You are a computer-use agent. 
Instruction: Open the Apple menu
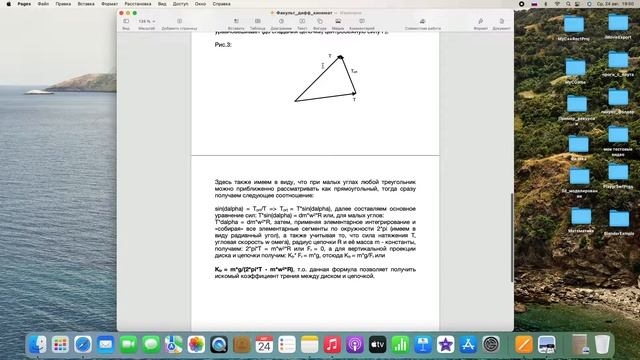pos(9,4)
